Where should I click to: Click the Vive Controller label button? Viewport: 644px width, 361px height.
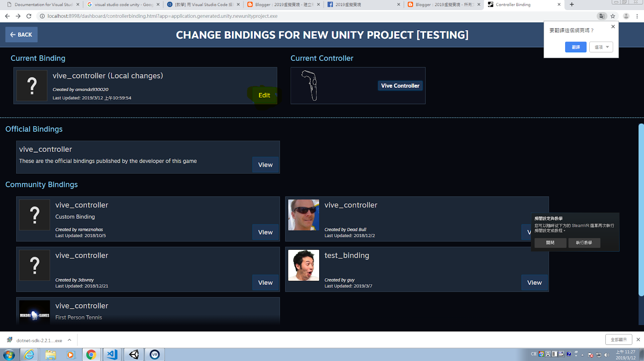pyautogui.click(x=400, y=86)
